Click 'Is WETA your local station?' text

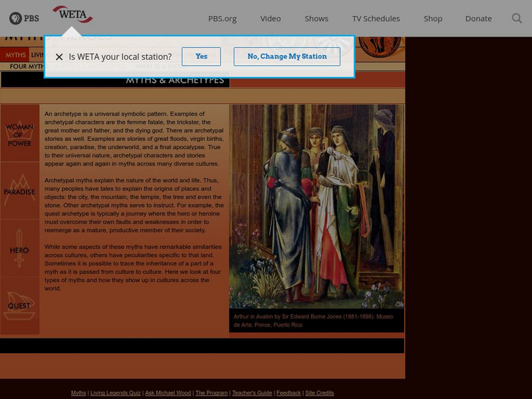[120, 57]
